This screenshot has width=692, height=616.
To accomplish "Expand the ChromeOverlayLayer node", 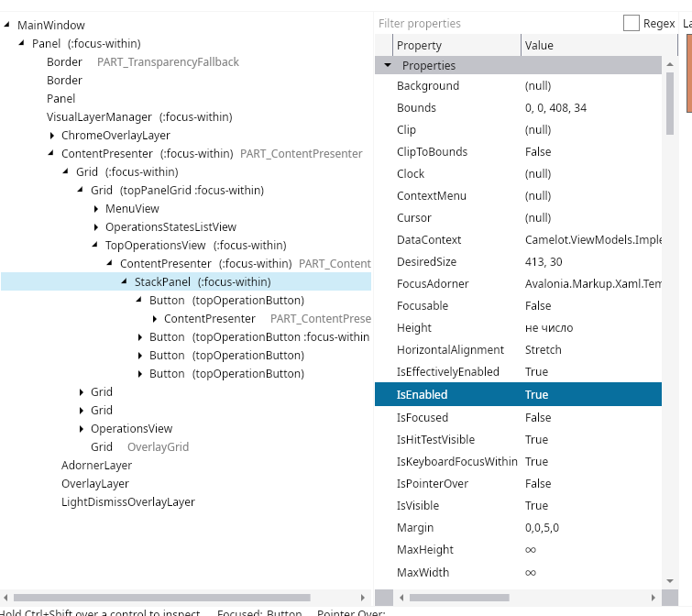I will click(x=52, y=136).
